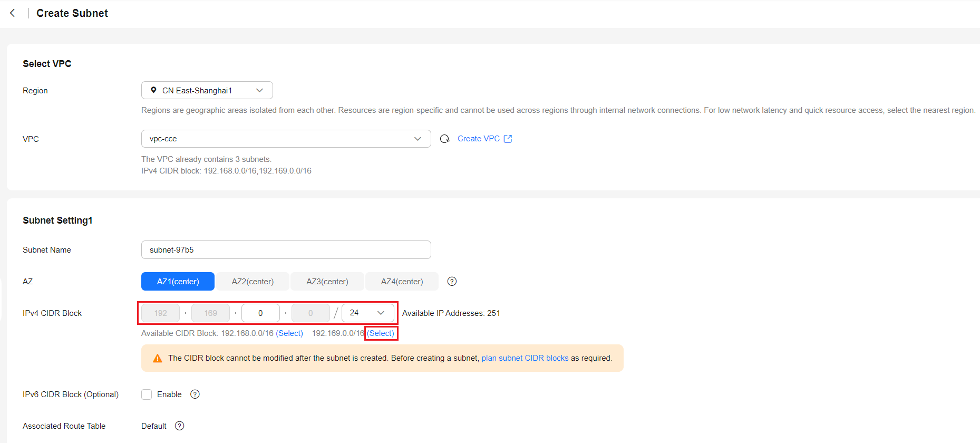This screenshot has width=980, height=443.
Task: Open the subnet mask 24 dropdown
Action: pos(368,313)
